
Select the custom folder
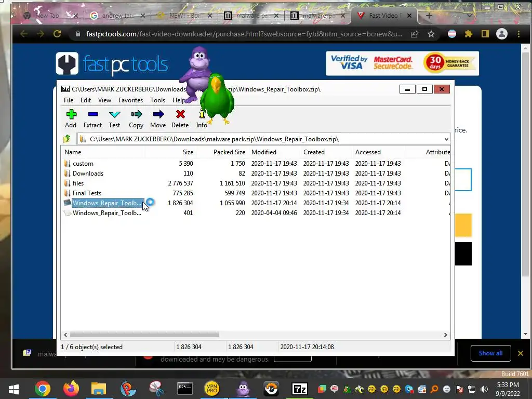[x=83, y=164]
